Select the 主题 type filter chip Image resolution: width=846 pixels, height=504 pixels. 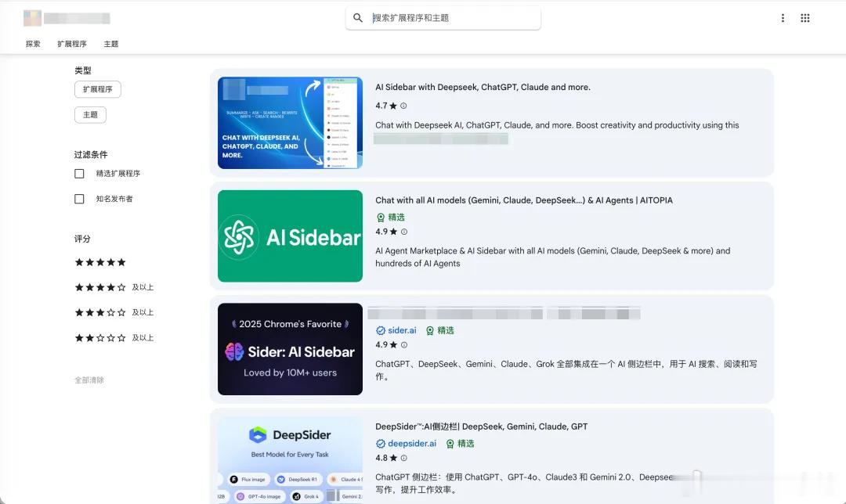[x=90, y=115]
